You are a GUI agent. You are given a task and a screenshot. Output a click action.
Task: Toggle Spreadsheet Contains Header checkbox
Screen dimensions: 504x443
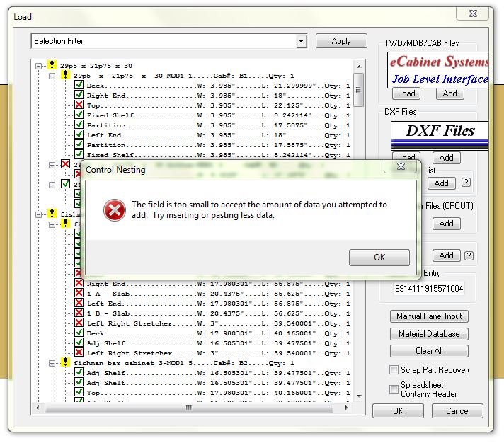pyautogui.click(x=394, y=389)
